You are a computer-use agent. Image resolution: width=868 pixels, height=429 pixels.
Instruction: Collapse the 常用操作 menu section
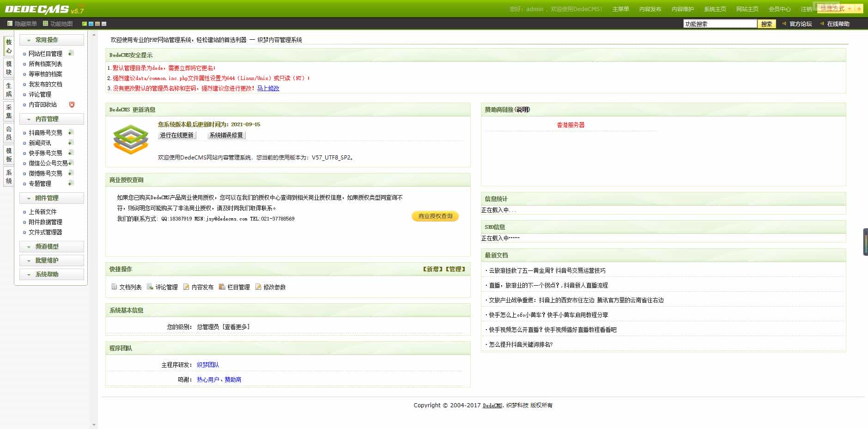(52, 40)
